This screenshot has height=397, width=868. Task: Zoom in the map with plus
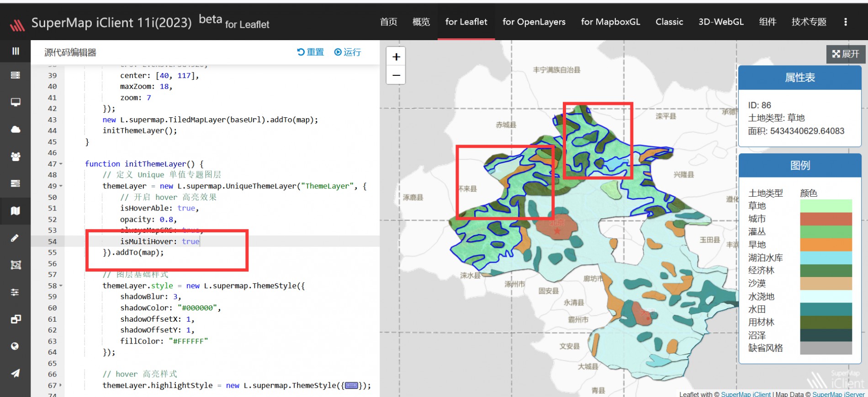(x=396, y=57)
